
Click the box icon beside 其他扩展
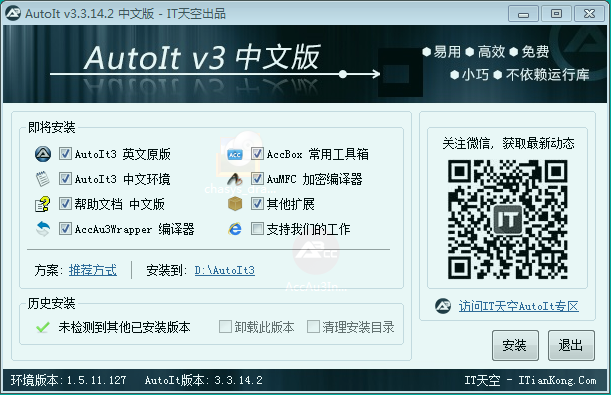pyautogui.click(x=235, y=204)
